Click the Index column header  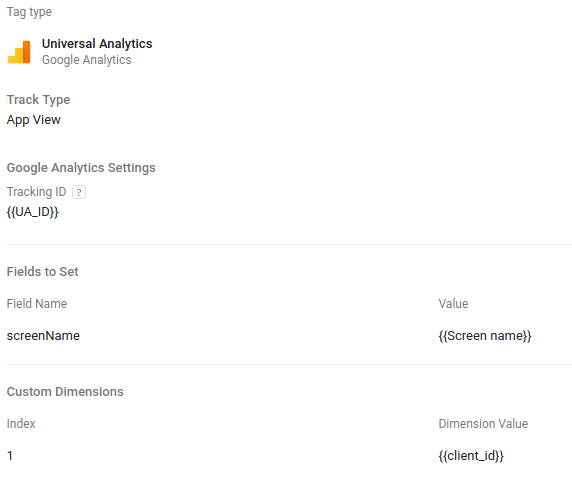click(21, 424)
